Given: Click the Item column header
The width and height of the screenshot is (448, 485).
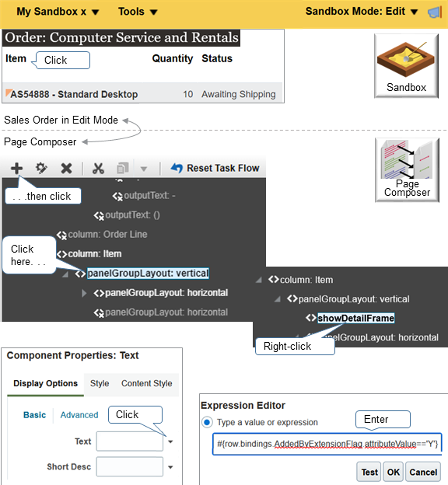Looking at the screenshot, I should point(16,58).
